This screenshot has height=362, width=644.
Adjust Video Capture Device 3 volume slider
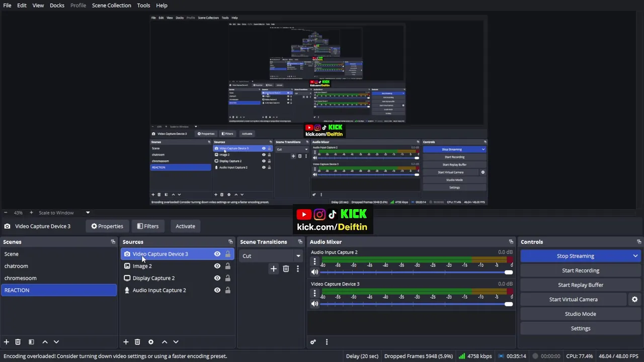click(x=417, y=304)
